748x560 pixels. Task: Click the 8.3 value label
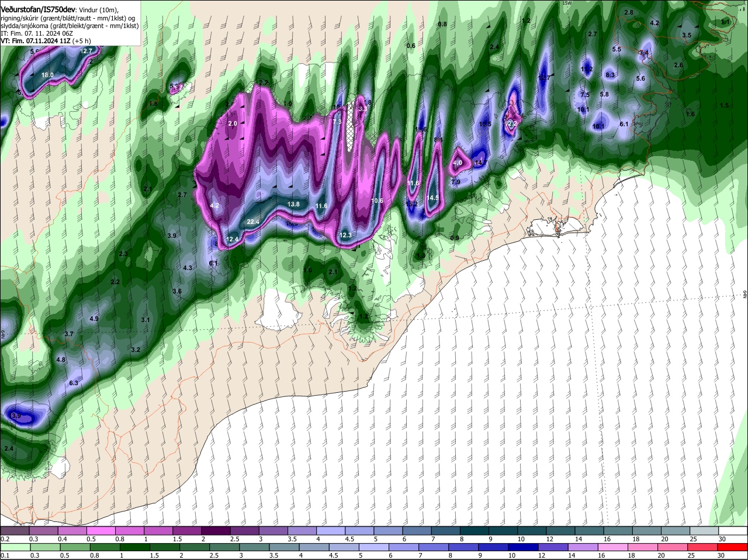click(610, 75)
